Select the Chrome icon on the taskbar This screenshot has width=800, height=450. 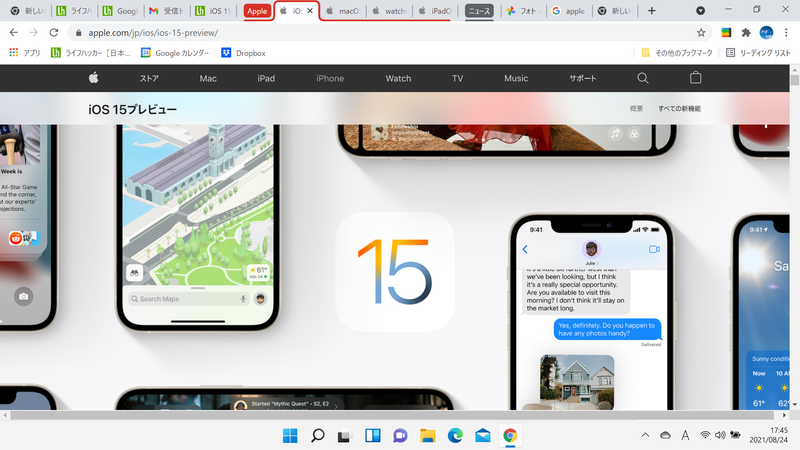510,435
